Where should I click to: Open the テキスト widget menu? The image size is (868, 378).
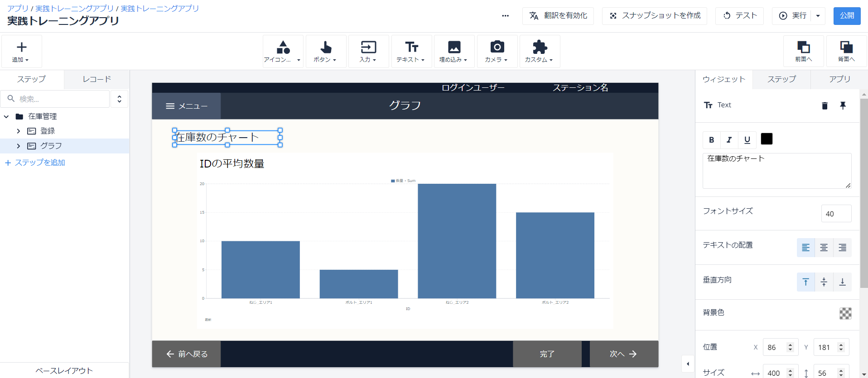click(411, 52)
